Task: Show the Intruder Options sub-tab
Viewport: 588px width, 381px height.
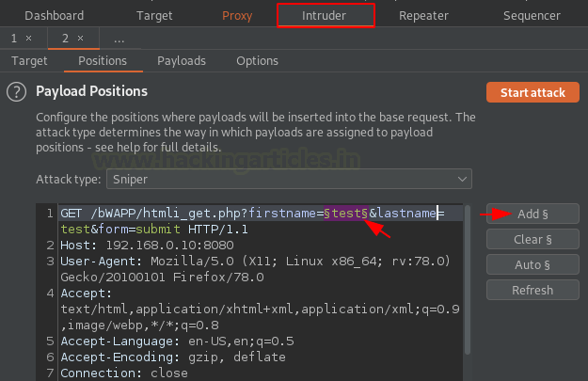Action: (x=257, y=61)
